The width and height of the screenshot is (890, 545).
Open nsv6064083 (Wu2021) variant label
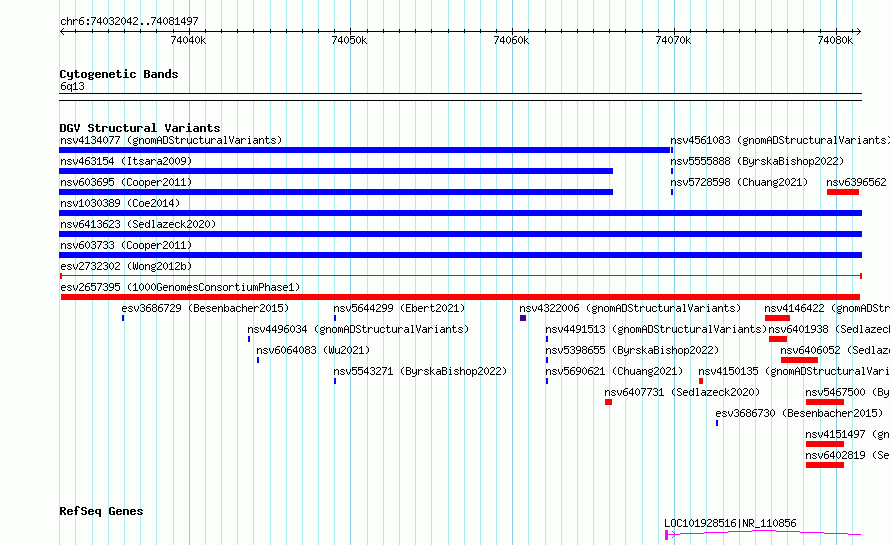tap(313, 350)
